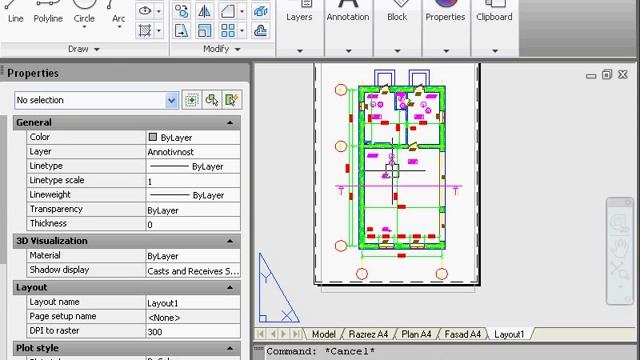Click the Hatch tool icon
640x360 pixels.
tap(144, 31)
